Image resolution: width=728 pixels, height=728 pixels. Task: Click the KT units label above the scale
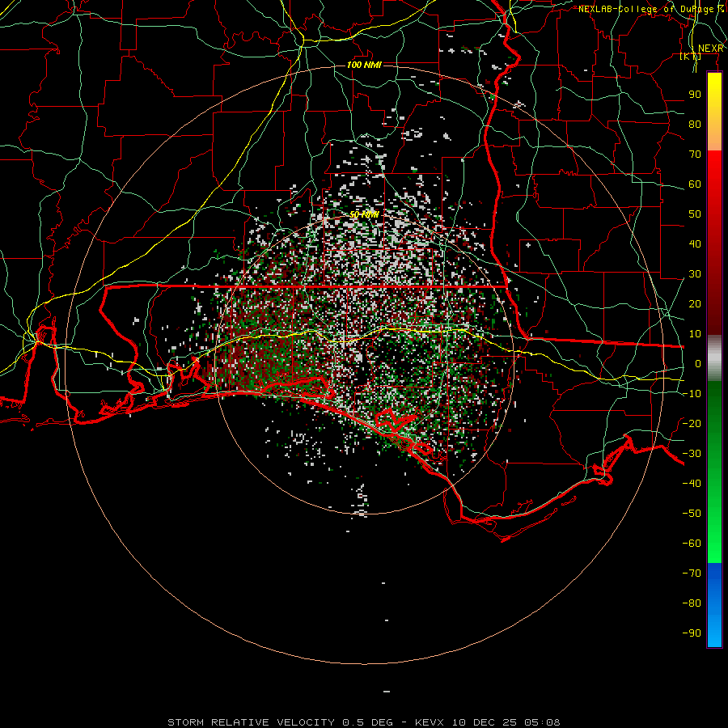click(x=691, y=56)
